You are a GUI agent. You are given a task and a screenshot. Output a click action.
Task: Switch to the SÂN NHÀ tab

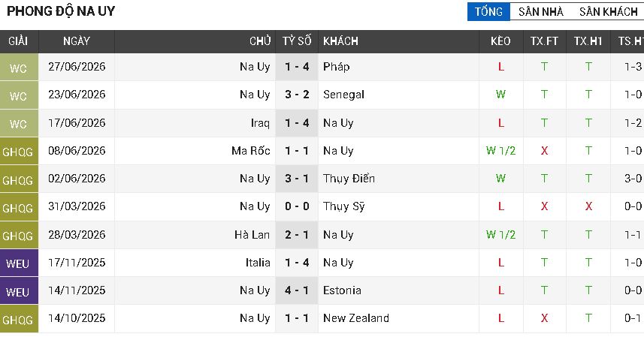click(x=540, y=12)
